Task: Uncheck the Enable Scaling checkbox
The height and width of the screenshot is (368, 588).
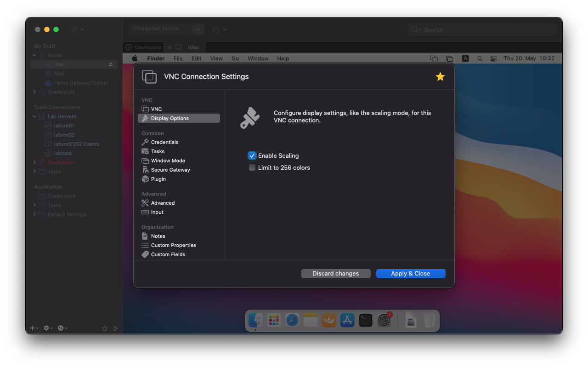Action: 252,155
